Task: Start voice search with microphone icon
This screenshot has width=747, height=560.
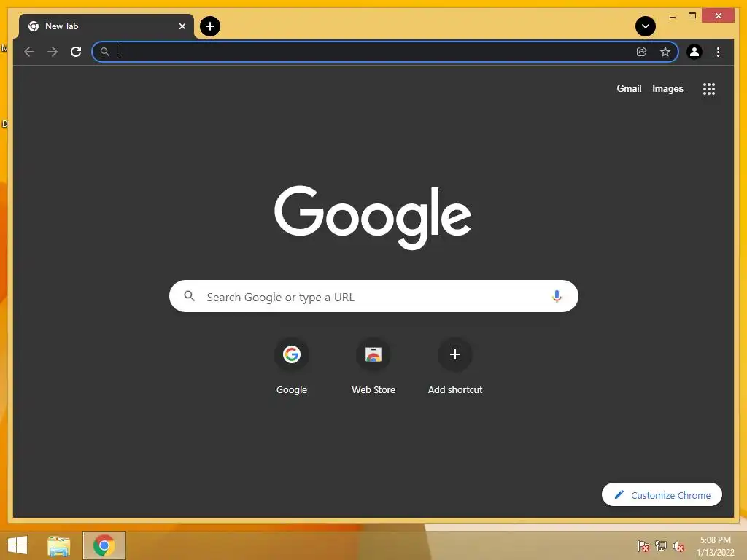Action: click(x=557, y=296)
